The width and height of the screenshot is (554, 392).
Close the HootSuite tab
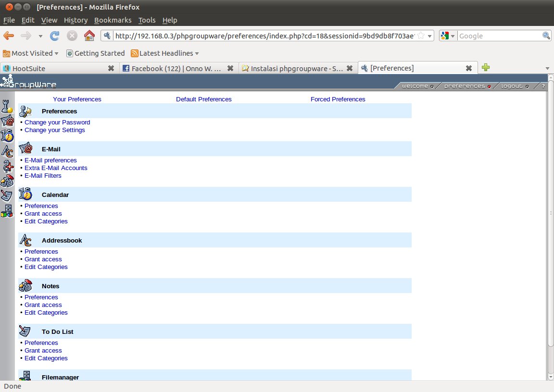tap(111, 68)
